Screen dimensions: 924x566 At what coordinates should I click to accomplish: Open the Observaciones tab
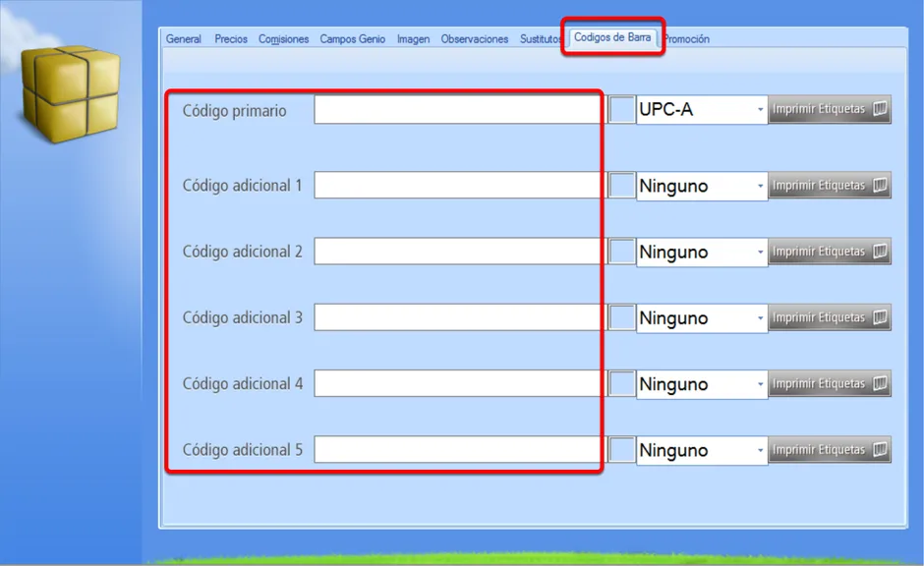(475, 39)
